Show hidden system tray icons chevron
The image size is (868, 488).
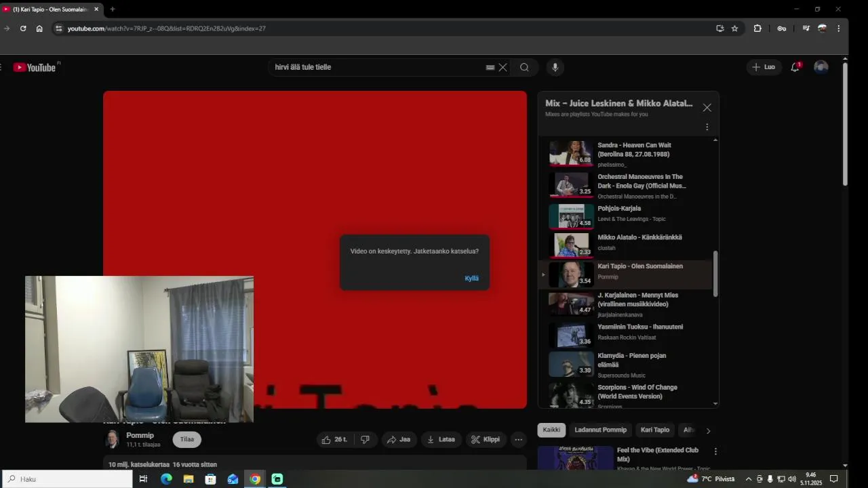(x=749, y=479)
